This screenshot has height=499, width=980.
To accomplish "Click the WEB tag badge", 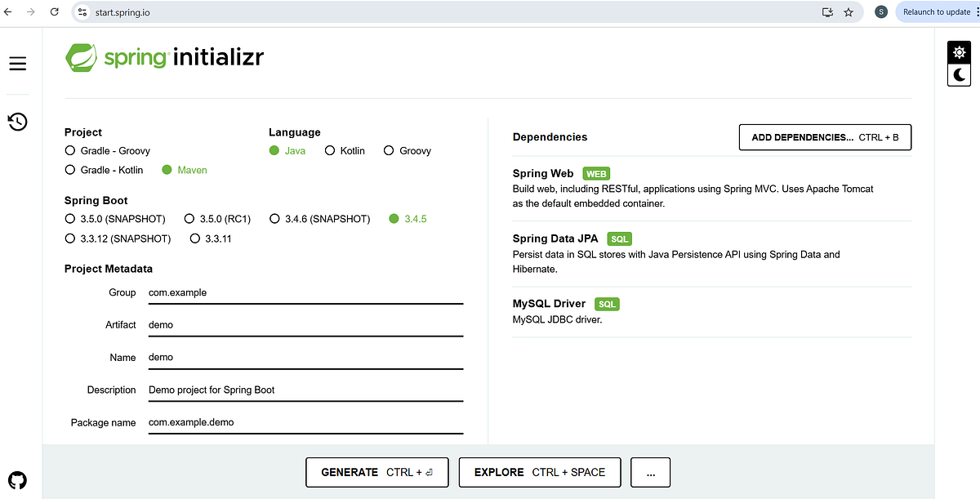I will 596,174.
